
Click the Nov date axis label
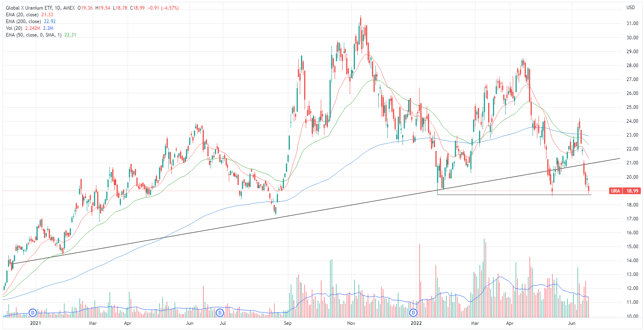(x=351, y=323)
